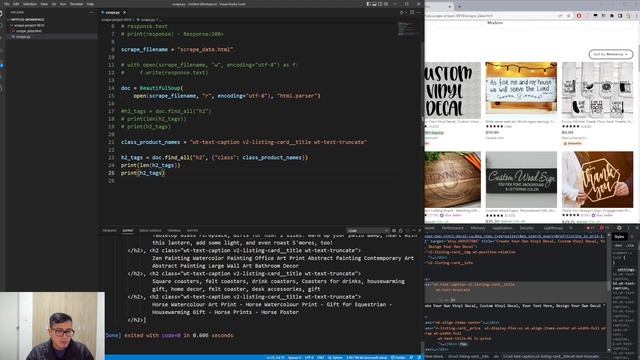
Task: Open the 'As for me and my house' sign image
Action: pyautogui.click(x=521, y=88)
